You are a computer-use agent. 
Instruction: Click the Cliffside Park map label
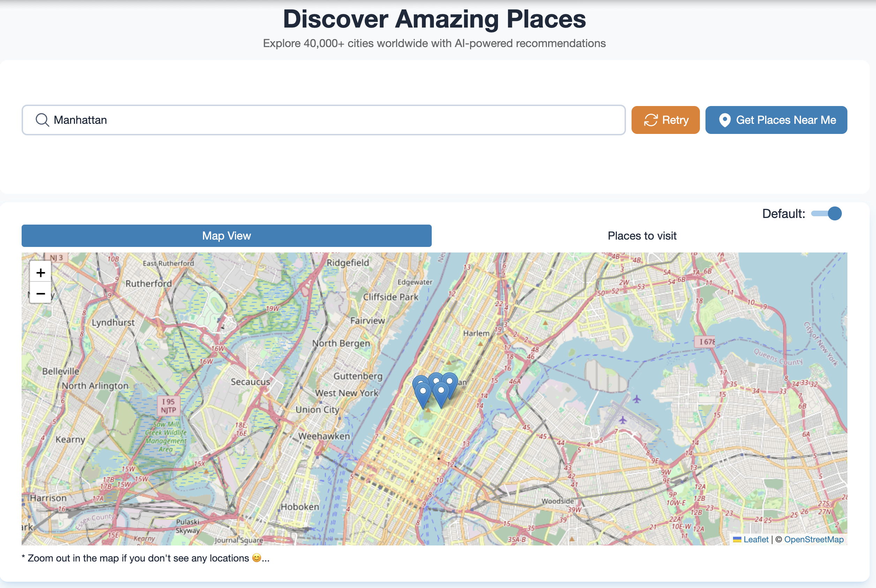pyautogui.click(x=390, y=297)
